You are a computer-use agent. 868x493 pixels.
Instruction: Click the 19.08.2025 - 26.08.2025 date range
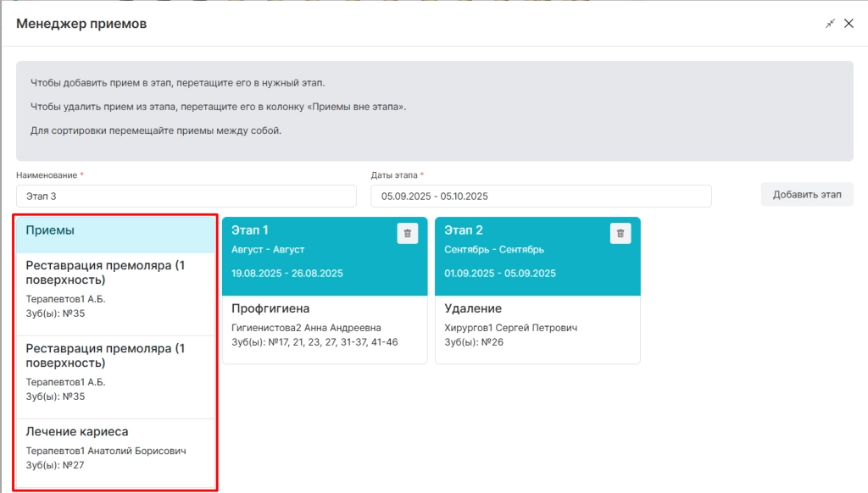[287, 274]
